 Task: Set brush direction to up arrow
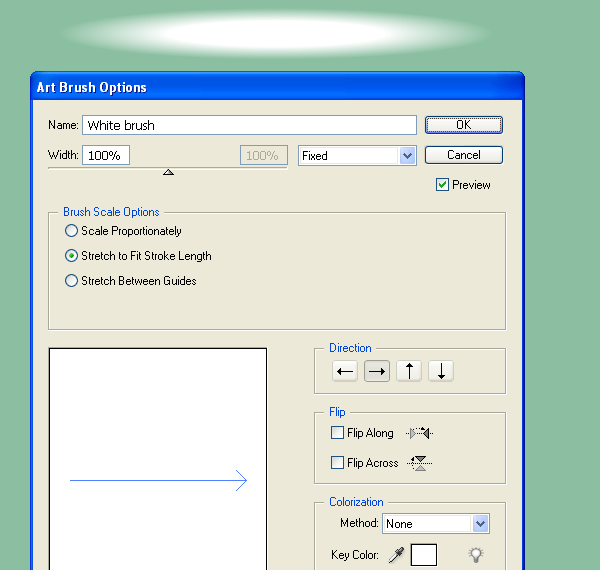(x=409, y=371)
